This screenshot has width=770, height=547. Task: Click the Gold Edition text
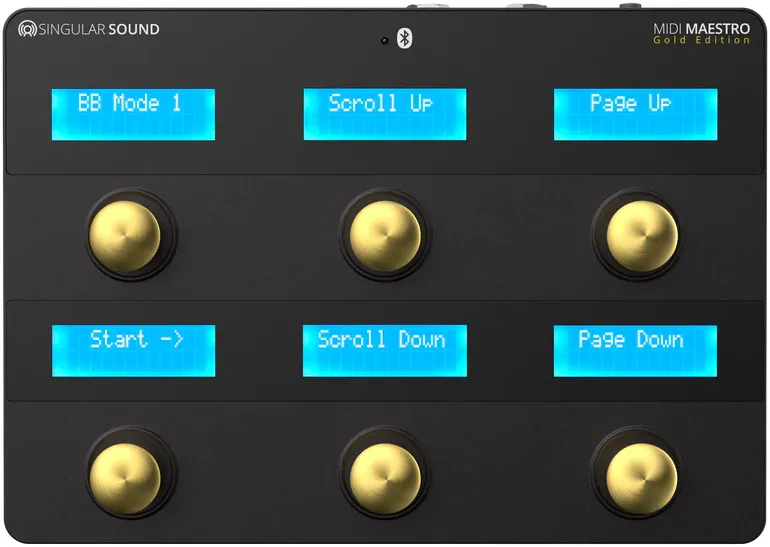pos(701,41)
